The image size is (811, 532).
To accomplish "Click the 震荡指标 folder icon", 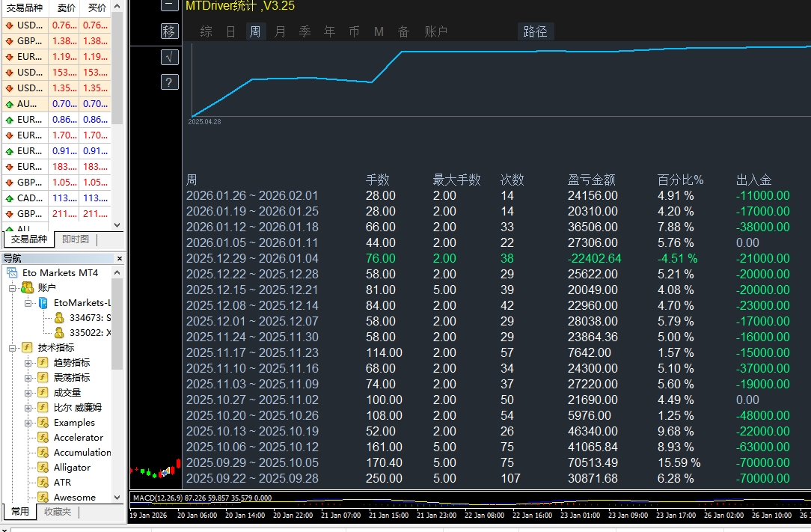I will [x=43, y=378].
